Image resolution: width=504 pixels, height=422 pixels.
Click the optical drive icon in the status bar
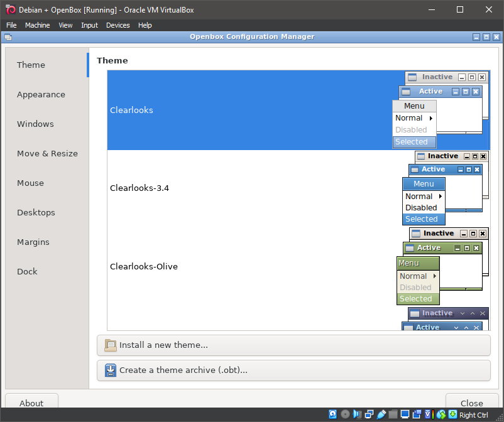[x=345, y=414]
